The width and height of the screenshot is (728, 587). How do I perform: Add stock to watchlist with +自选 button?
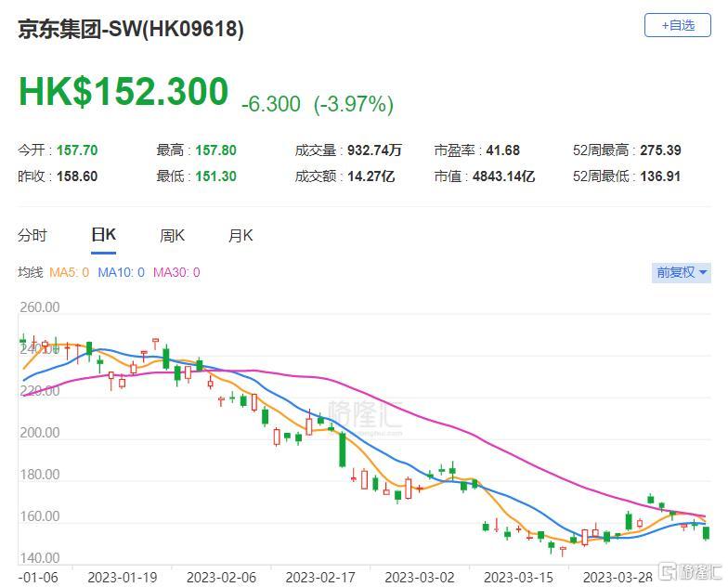coord(678,25)
